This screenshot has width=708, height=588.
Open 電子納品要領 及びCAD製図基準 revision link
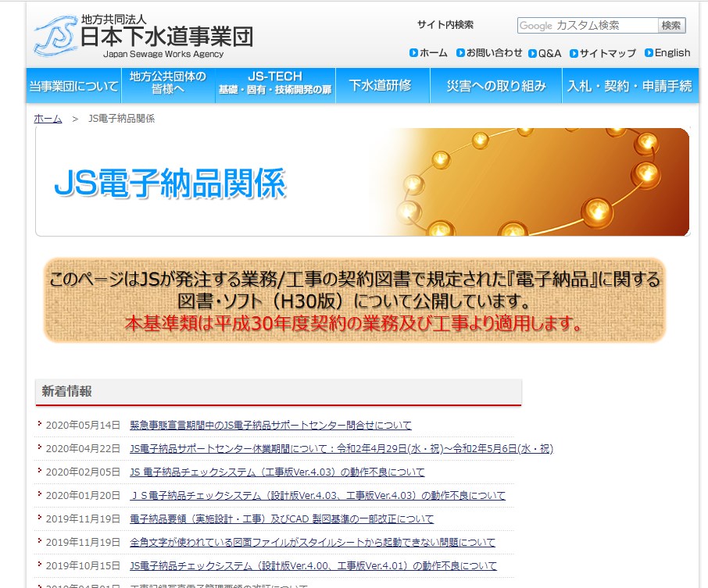tap(281, 519)
